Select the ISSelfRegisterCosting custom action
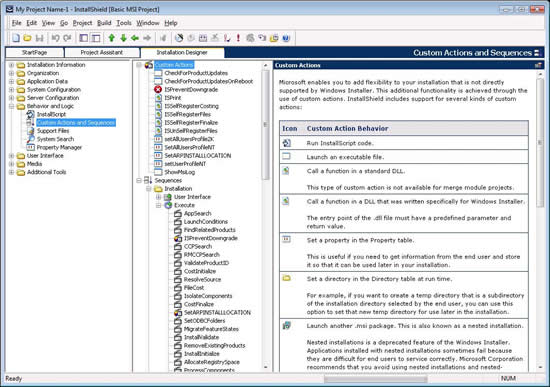This screenshot has height=387, width=550. click(x=192, y=106)
